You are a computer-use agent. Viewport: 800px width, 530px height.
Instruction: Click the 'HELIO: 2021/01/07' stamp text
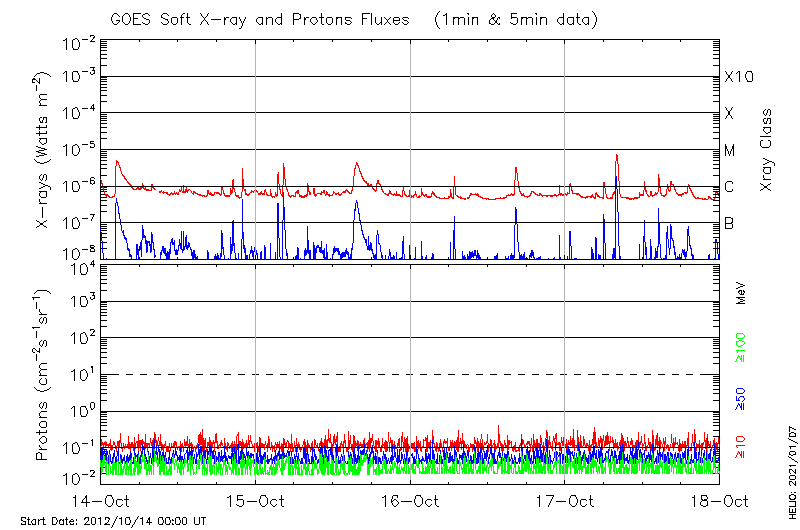pyautogui.click(x=789, y=480)
